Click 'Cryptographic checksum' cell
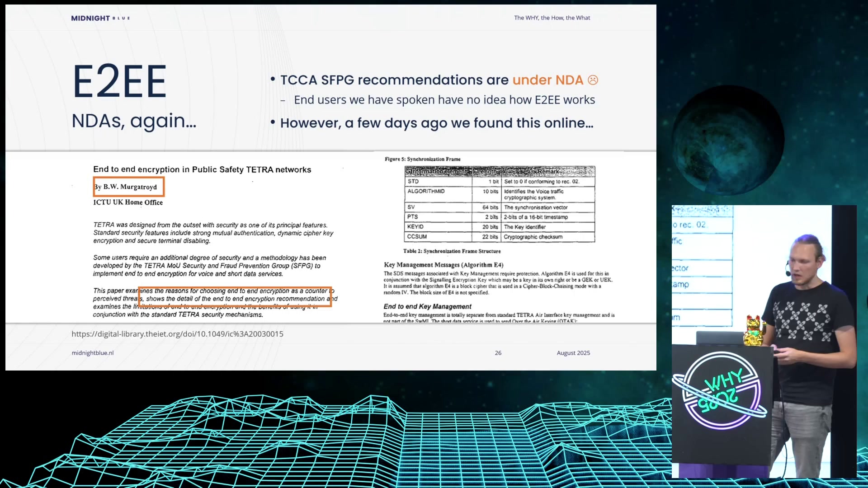 (x=548, y=237)
